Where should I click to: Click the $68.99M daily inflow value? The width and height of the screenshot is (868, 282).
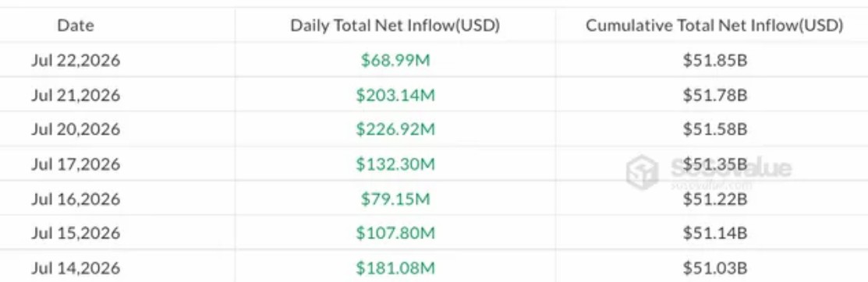coord(395,60)
